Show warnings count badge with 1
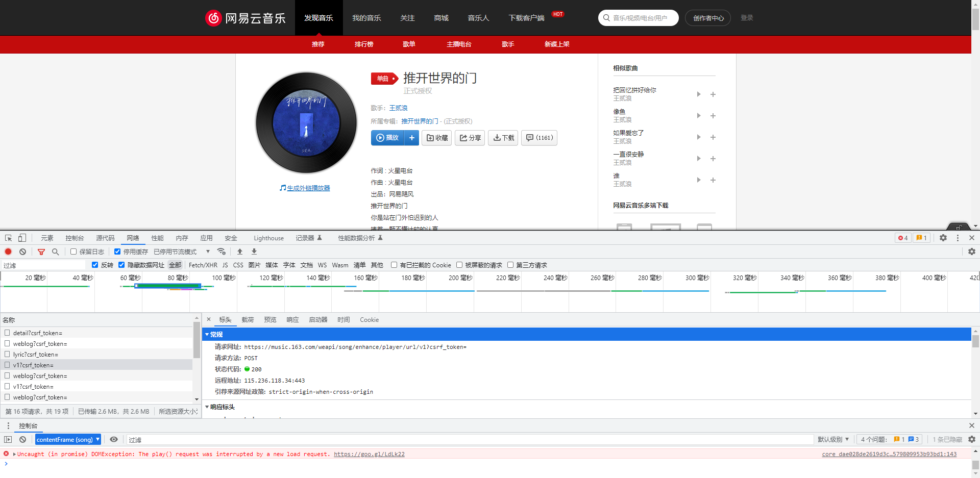The height and width of the screenshot is (478, 980). 922,238
